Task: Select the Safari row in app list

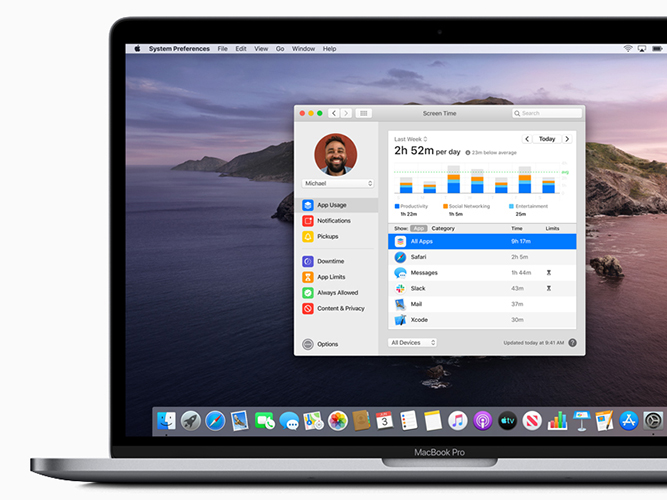Action: click(482, 257)
